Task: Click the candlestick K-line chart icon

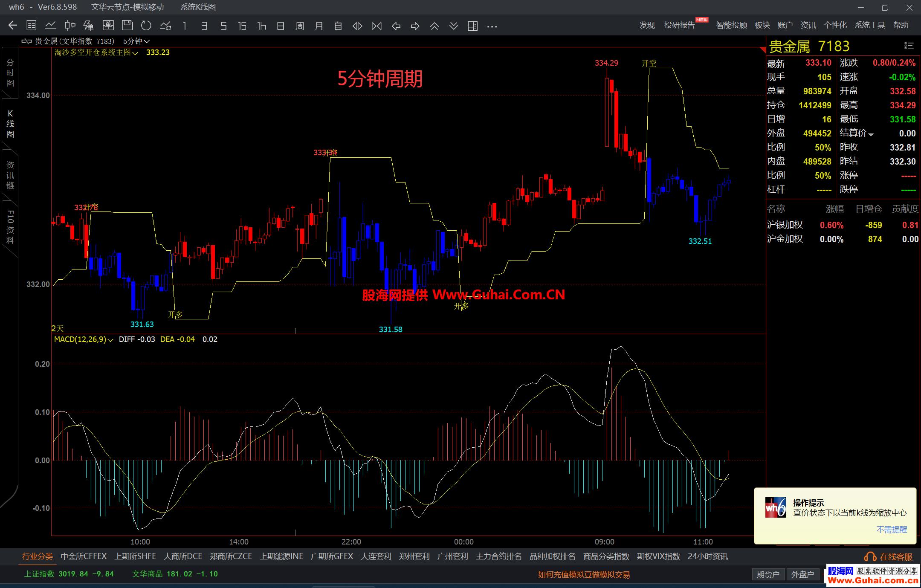Action: pyautogui.click(x=70, y=26)
